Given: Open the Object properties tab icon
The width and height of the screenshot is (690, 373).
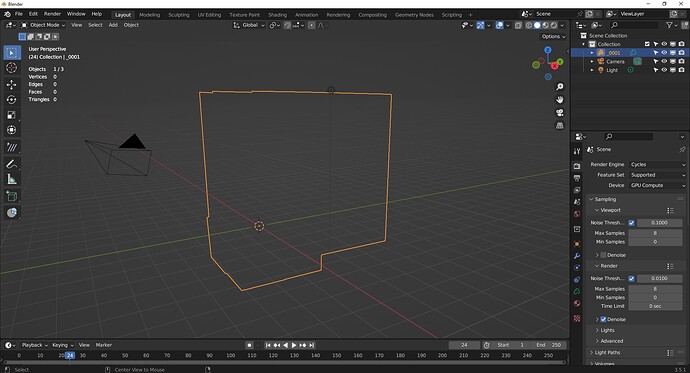Looking at the screenshot, I should (577, 244).
